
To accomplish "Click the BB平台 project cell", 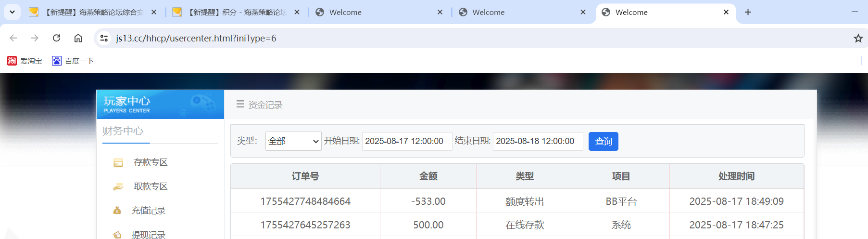I will click(x=621, y=201).
